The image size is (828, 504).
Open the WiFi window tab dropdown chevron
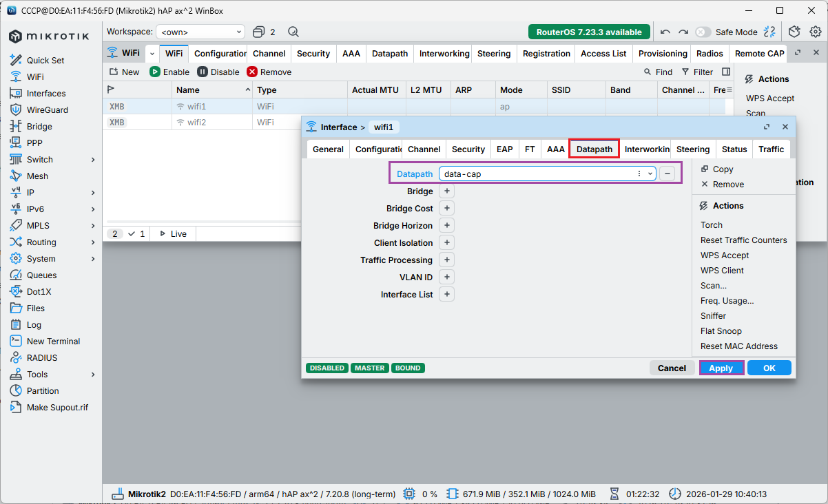pyautogui.click(x=152, y=53)
